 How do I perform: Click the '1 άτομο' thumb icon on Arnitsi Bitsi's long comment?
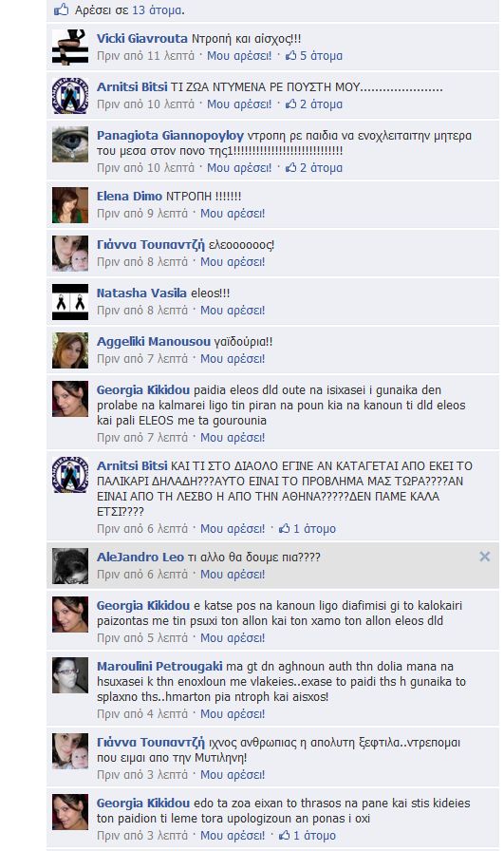[x=285, y=528]
